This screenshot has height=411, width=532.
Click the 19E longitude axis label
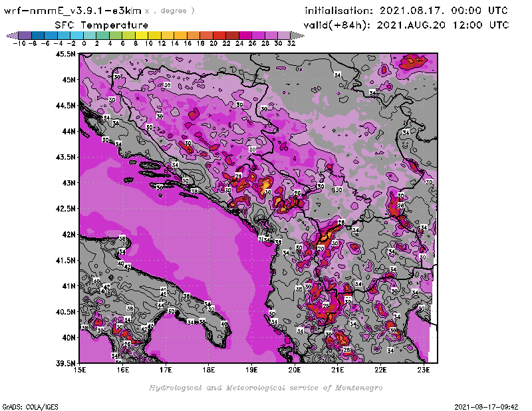(252, 369)
